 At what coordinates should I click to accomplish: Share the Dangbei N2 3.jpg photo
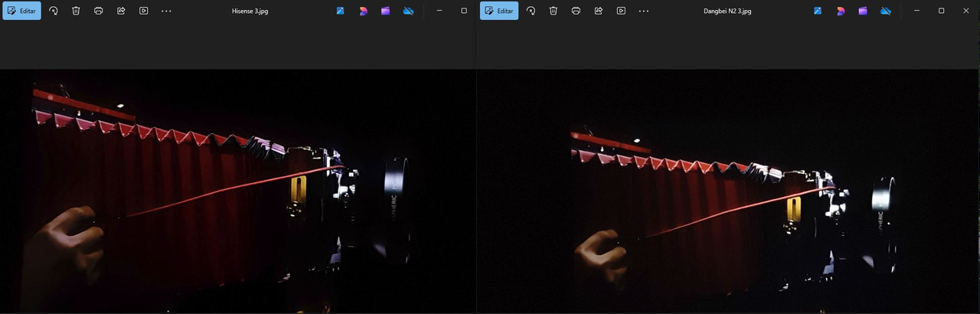click(599, 11)
